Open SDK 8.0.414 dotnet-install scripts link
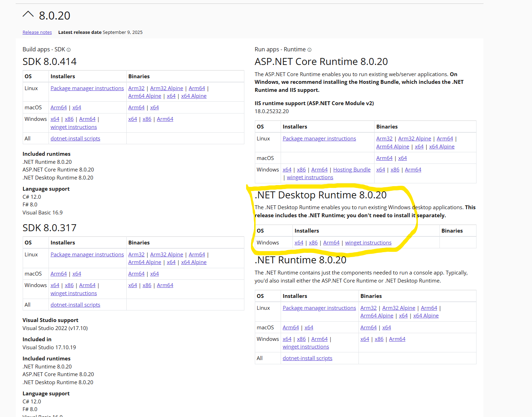Viewport: 532px width, 417px height. tap(75, 139)
